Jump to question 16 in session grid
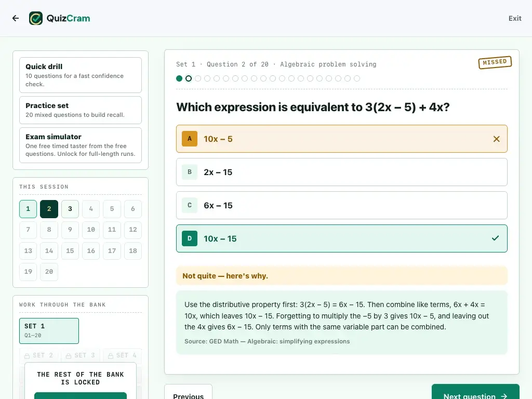 pyautogui.click(x=91, y=251)
